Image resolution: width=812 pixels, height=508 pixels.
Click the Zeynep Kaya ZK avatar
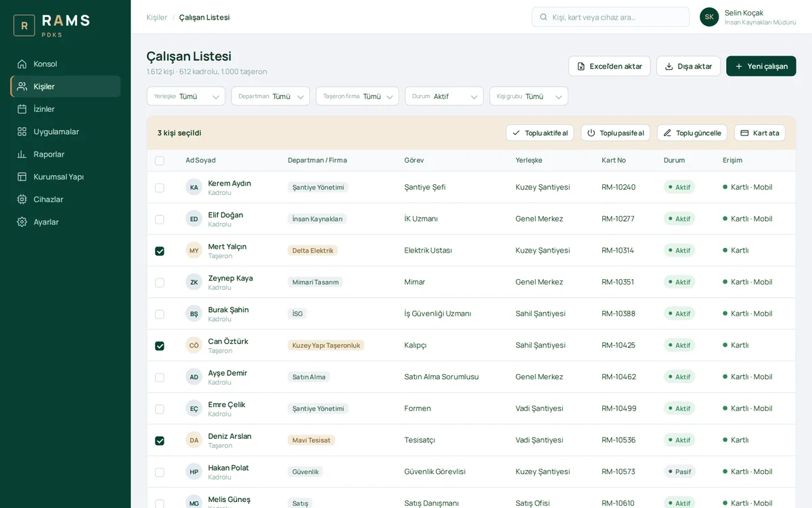coord(194,282)
